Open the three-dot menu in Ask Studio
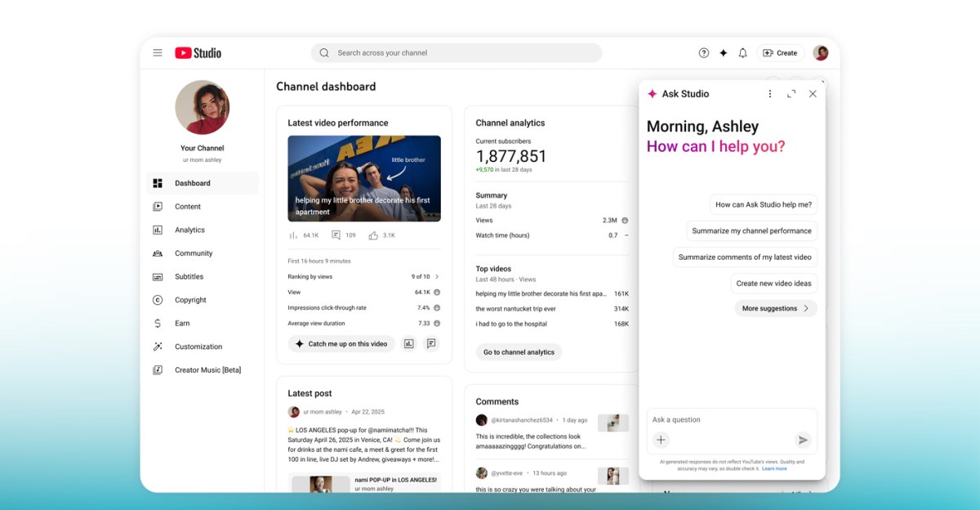Screen dimensions: 980x510 tap(769, 93)
